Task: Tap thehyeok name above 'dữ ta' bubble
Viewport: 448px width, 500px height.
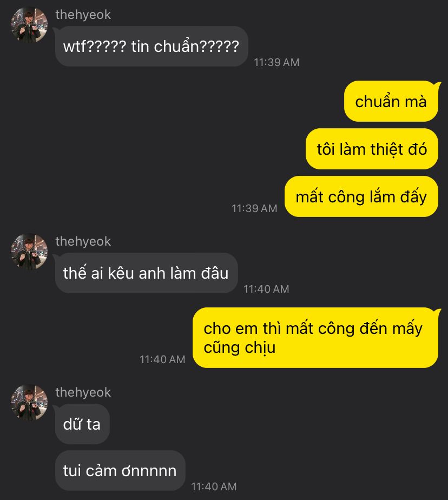Action: (83, 392)
